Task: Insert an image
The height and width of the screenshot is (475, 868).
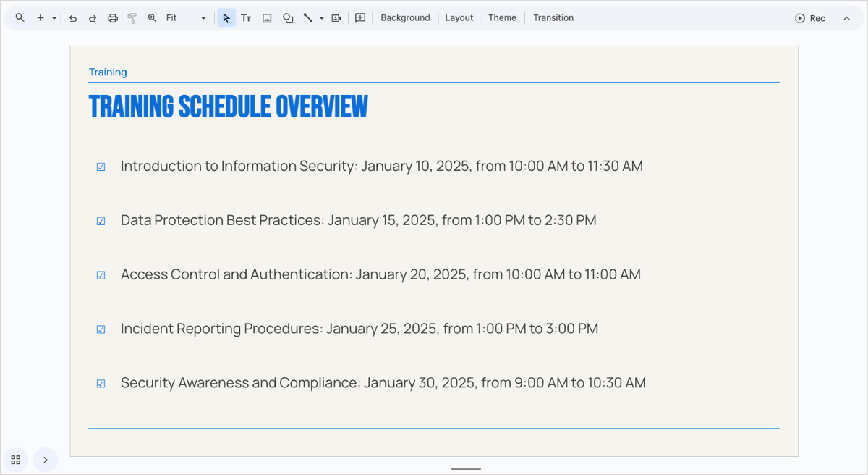Action: tap(267, 18)
